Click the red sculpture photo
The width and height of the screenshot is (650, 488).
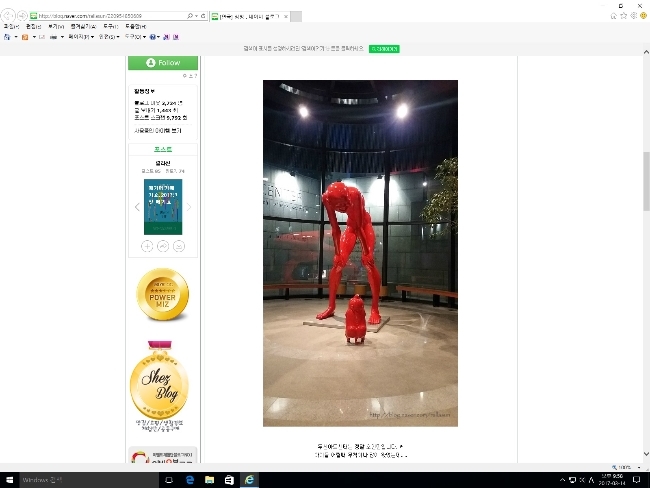tap(360, 253)
